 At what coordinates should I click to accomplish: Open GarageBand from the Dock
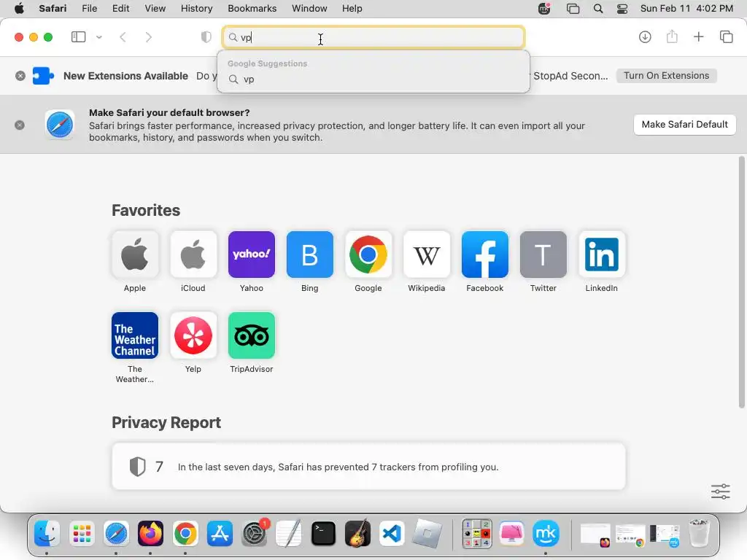[x=357, y=533]
